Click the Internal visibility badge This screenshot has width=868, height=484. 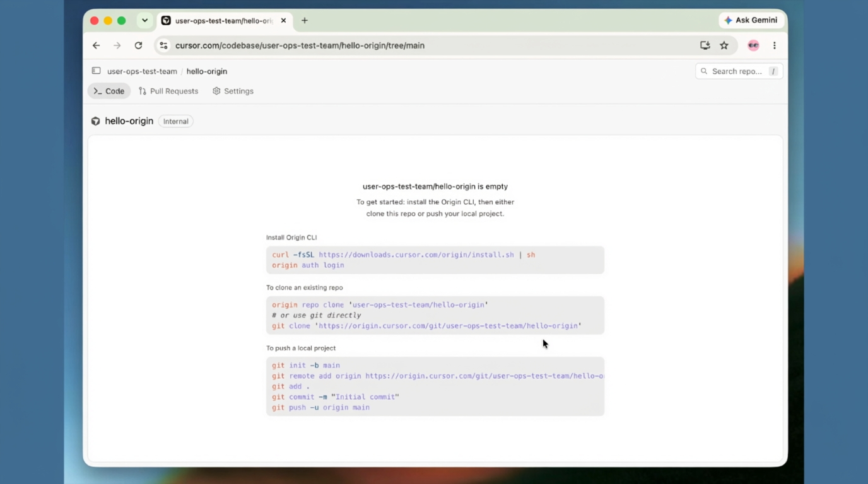[x=176, y=121]
